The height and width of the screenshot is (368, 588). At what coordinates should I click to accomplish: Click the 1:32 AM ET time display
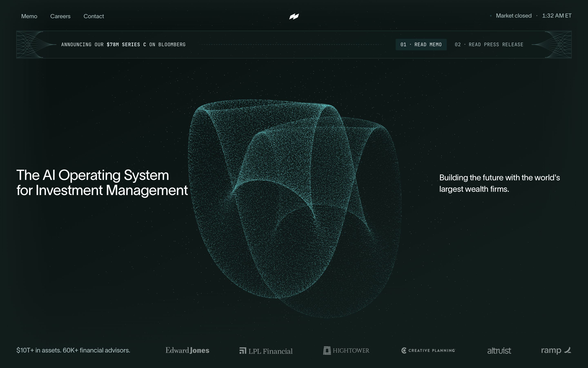click(557, 16)
